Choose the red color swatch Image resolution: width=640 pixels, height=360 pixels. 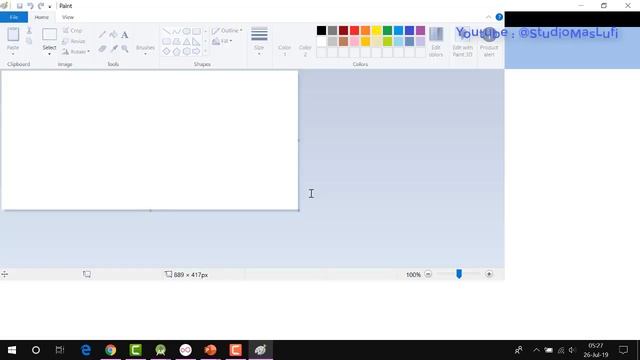point(354,31)
